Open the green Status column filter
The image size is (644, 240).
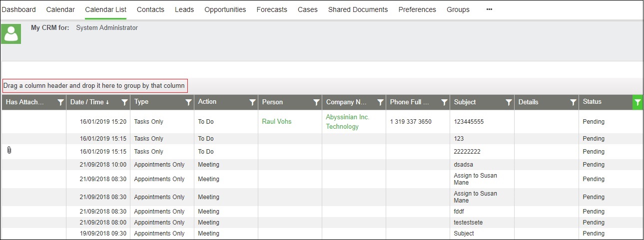[638, 102]
